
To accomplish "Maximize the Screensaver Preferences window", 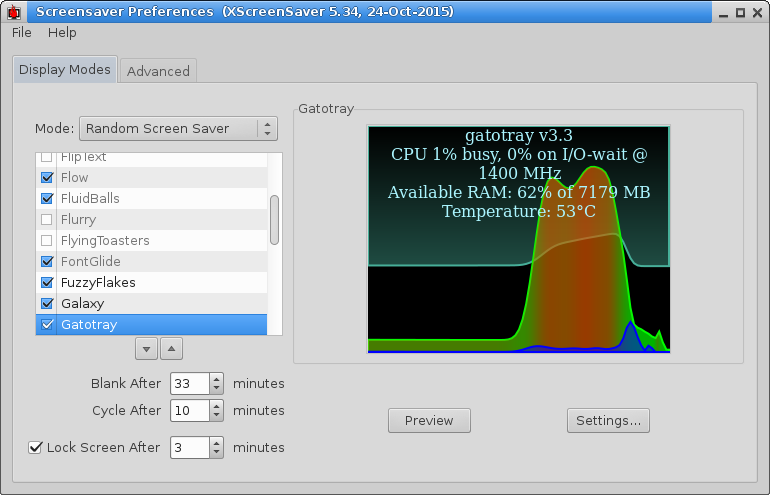I will [x=741, y=13].
